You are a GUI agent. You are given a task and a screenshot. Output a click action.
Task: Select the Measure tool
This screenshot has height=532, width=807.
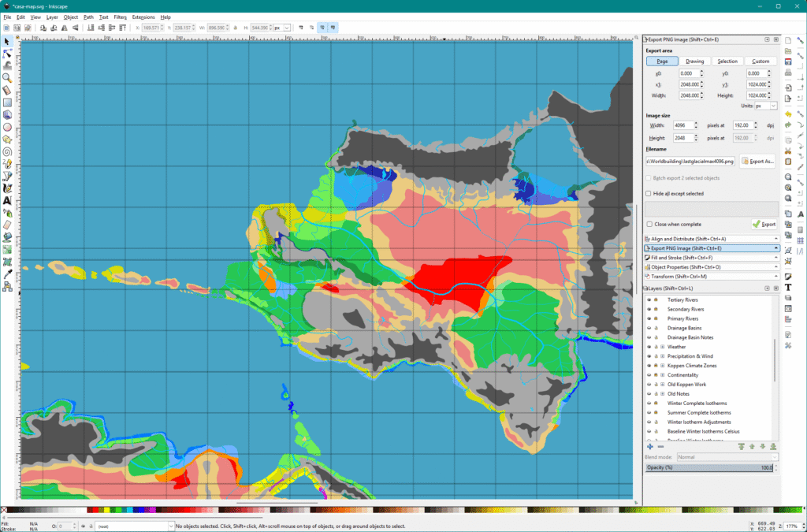point(7,91)
